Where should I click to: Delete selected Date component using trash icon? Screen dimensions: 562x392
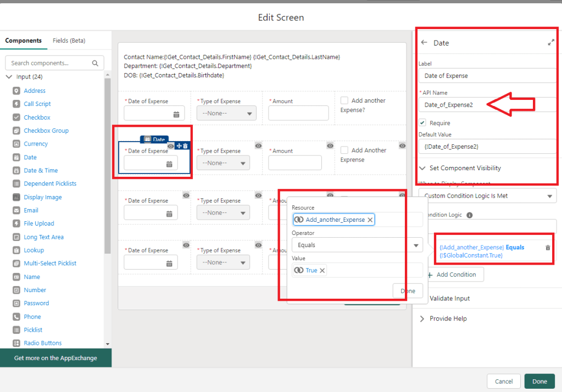pyautogui.click(x=186, y=146)
